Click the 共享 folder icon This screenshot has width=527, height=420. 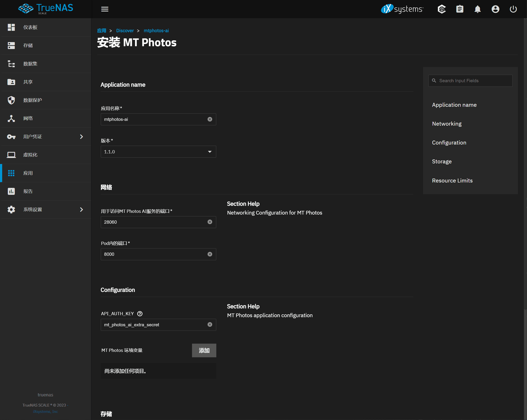11,82
